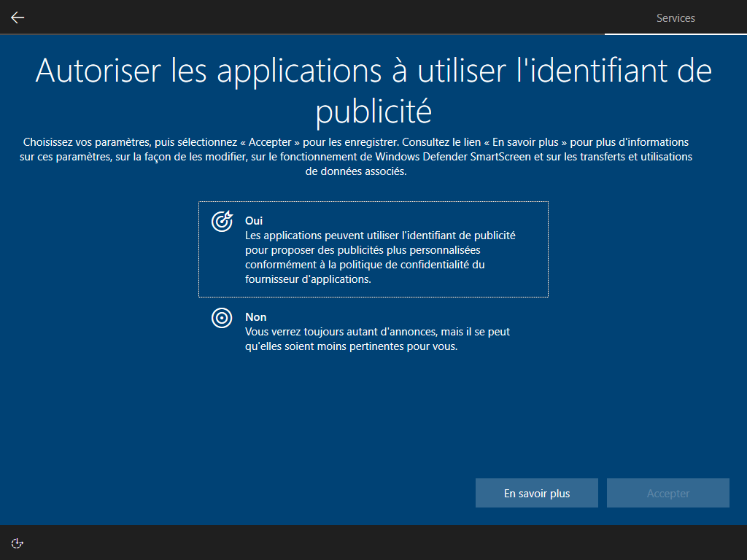The height and width of the screenshot is (560, 747).
Task: Click the target-with-arrow icon beside Oui
Action: click(222, 221)
